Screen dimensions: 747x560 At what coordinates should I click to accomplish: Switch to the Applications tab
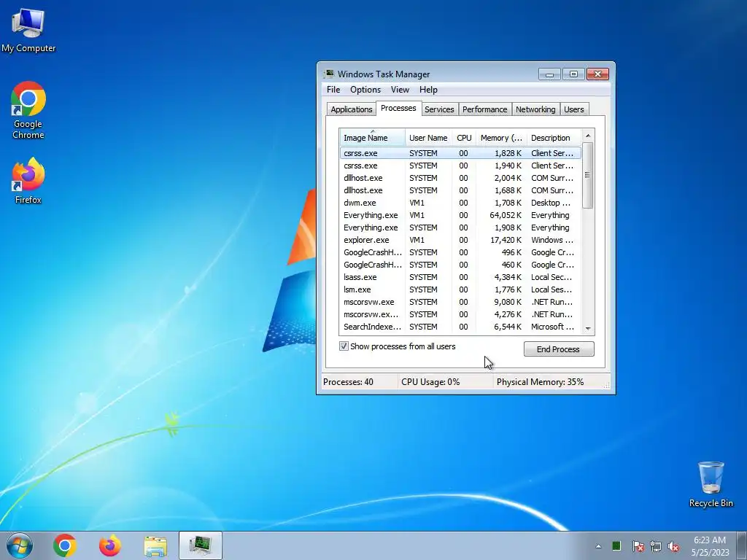pyautogui.click(x=351, y=109)
